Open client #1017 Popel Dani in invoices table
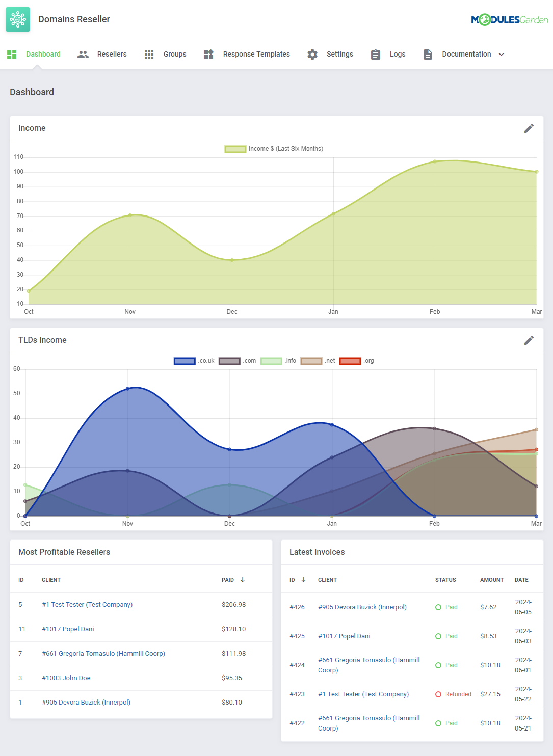553x756 pixels. point(344,636)
